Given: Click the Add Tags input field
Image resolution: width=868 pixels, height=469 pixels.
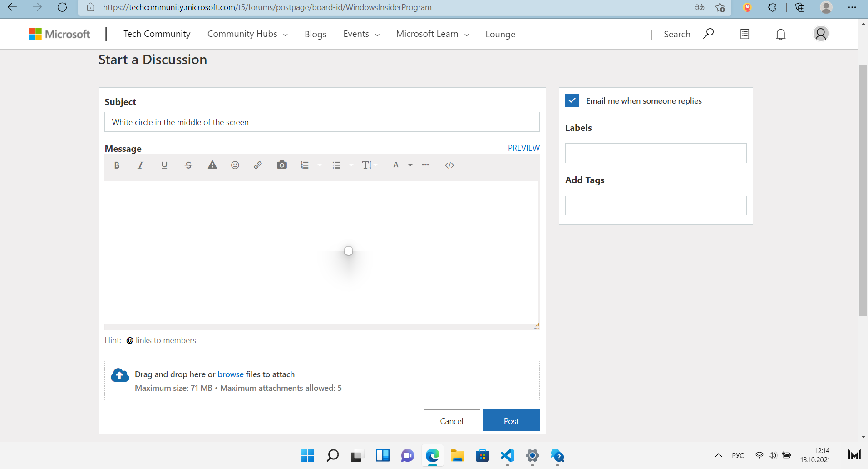Looking at the screenshot, I should [x=656, y=205].
